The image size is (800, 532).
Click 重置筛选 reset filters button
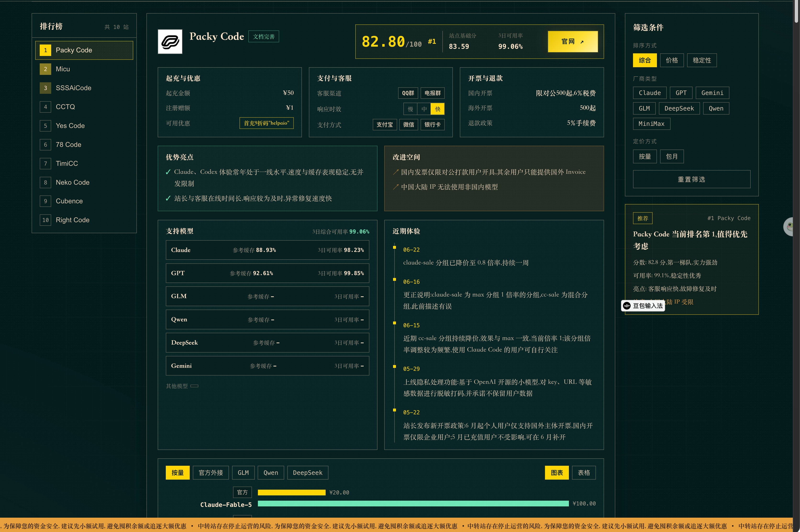pyautogui.click(x=691, y=179)
